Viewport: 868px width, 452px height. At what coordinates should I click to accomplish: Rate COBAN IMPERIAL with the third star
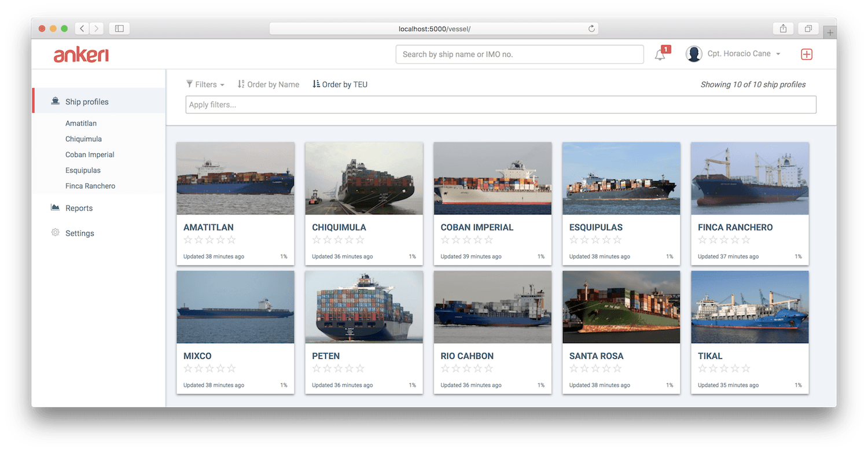click(x=467, y=240)
